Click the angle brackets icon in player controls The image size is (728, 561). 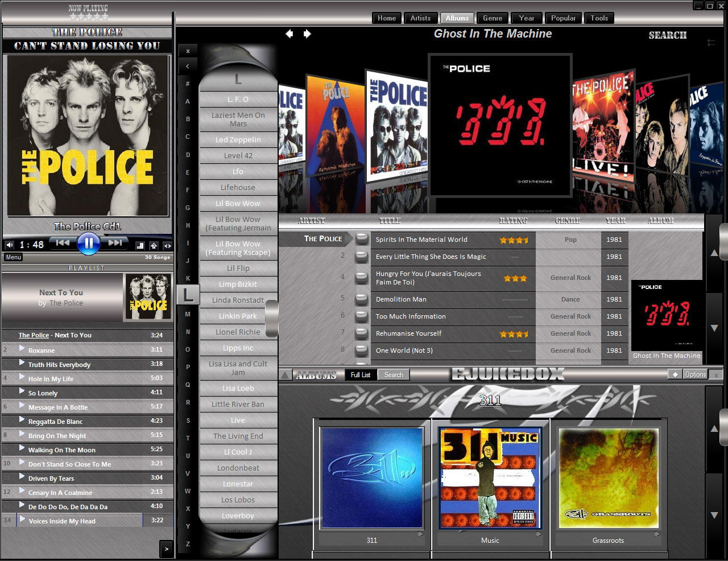pyautogui.click(x=167, y=246)
